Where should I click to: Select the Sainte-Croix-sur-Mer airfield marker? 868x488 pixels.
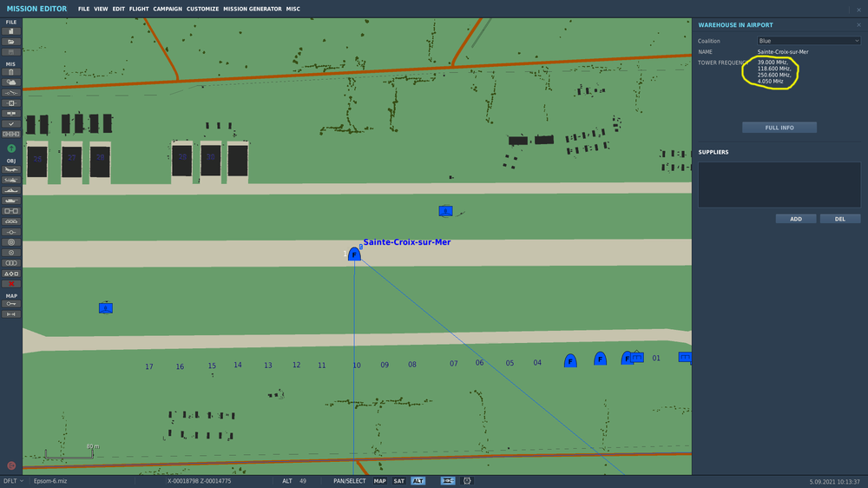coord(354,254)
